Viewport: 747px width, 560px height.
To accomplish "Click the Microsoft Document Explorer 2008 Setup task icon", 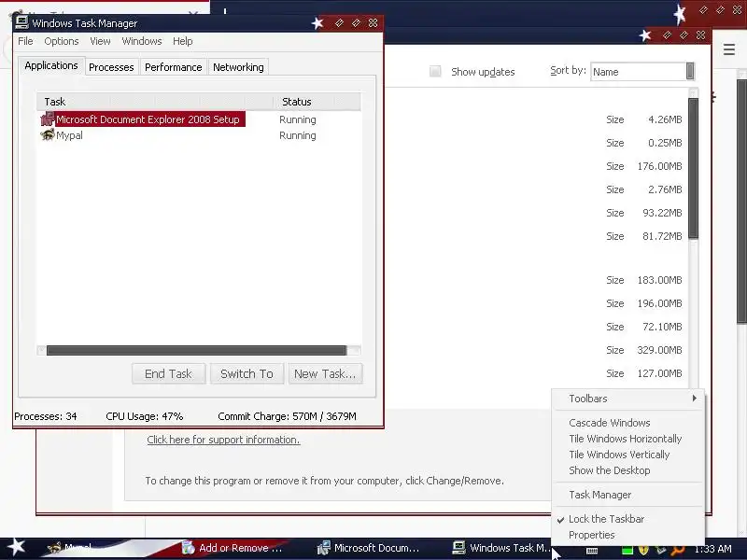I will tap(48, 119).
